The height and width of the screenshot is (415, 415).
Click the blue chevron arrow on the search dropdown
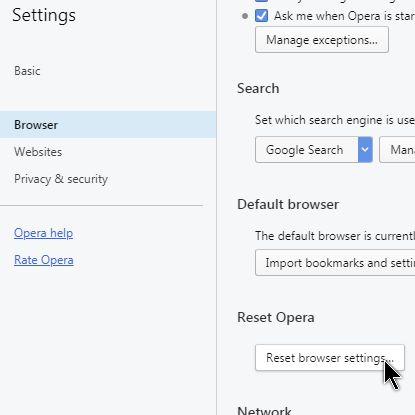(365, 150)
